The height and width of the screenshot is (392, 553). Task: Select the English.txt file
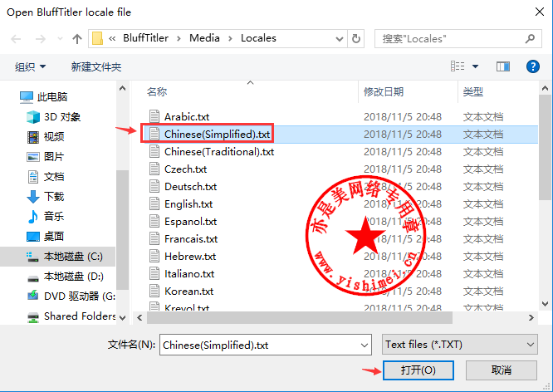click(x=188, y=204)
